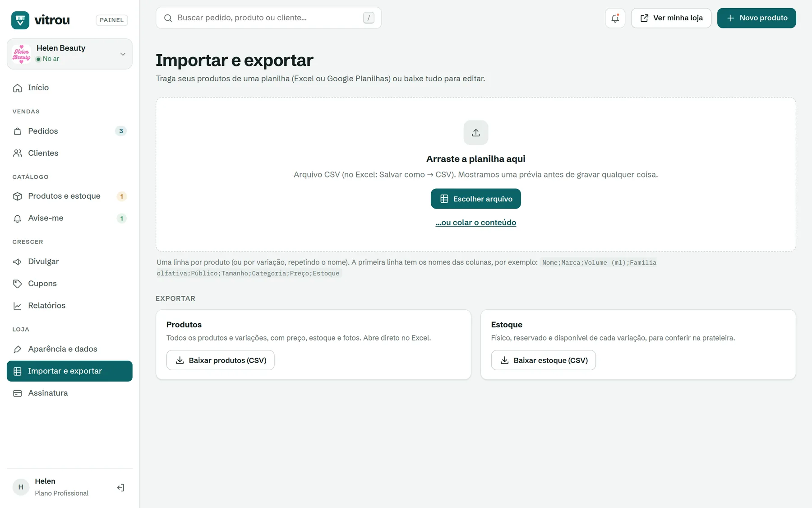Click Baixar produtos (CSV) button
Screen dimensions: 812x508
[x=220, y=360]
